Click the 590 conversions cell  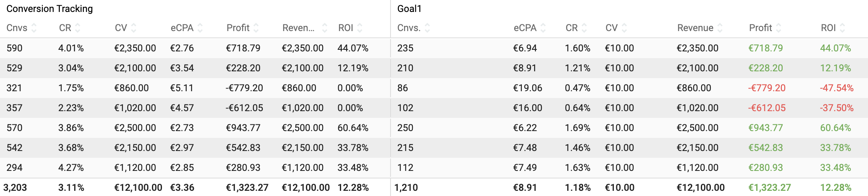(x=14, y=48)
